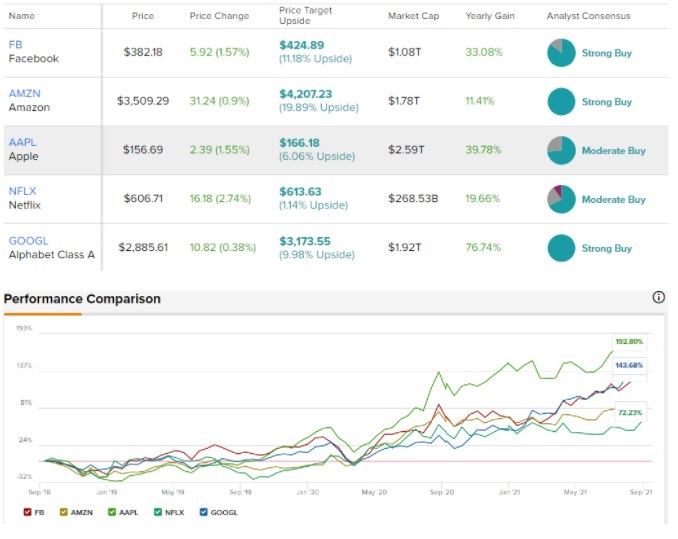Open the Performance Comparison info icon
Image resolution: width=678 pixels, height=539 pixels.
tap(659, 297)
